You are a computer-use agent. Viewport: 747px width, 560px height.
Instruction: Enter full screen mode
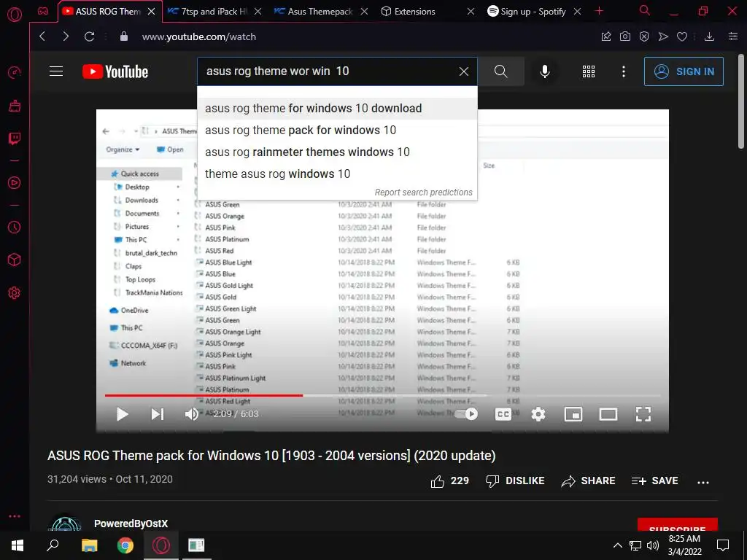(643, 414)
